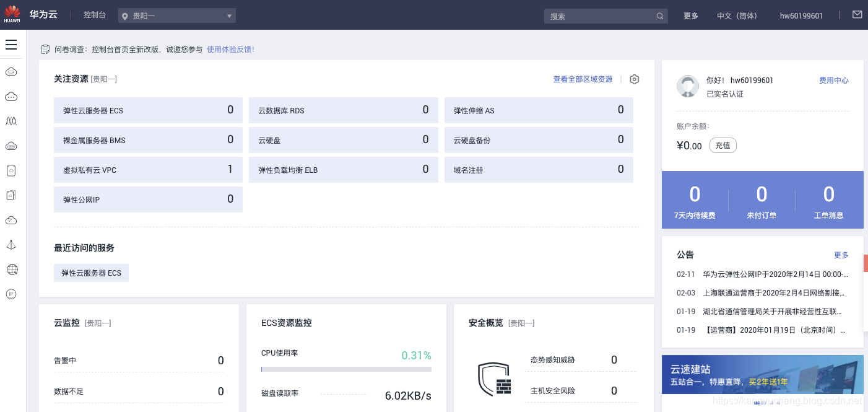Click the search magnifier icon

pyautogui.click(x=660, y=16)
